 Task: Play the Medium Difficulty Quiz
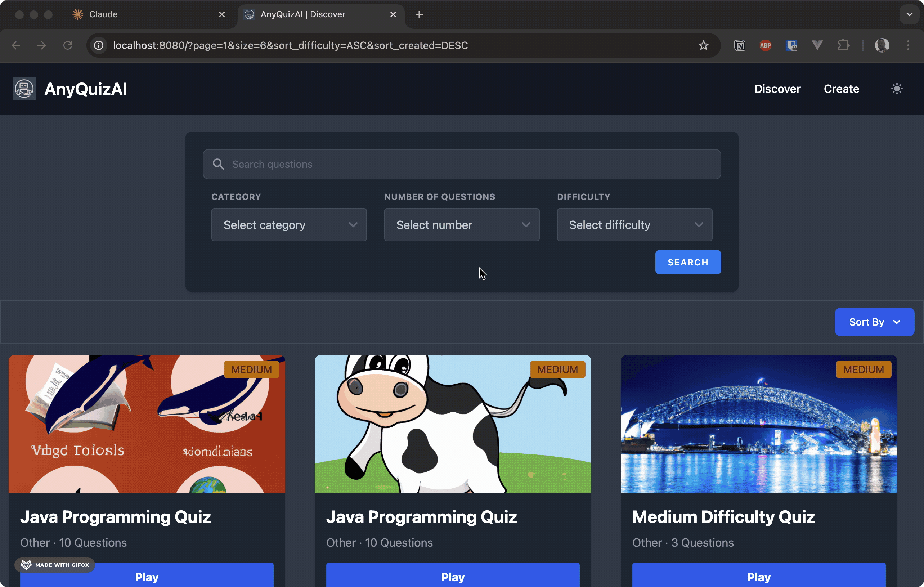click(759, 577)
